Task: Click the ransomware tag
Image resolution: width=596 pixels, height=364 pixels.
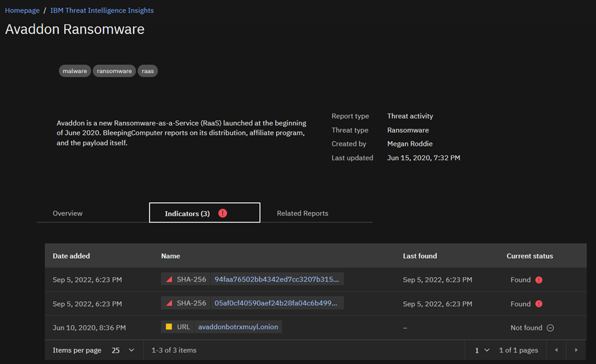Action: [114, 71]
